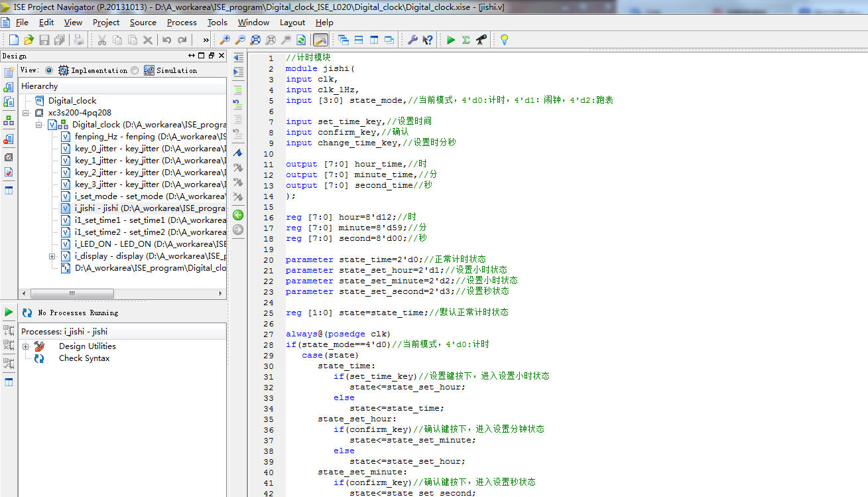Click the New File toolbar icon
This screenshot has width=868, height=497.
pyautogui.click(x=13, y=40)
